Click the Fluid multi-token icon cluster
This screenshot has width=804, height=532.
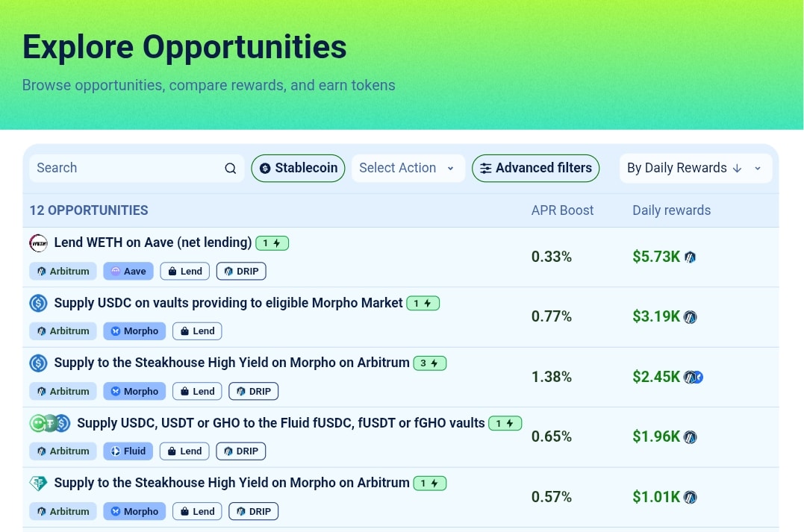[x=50, y=423]
